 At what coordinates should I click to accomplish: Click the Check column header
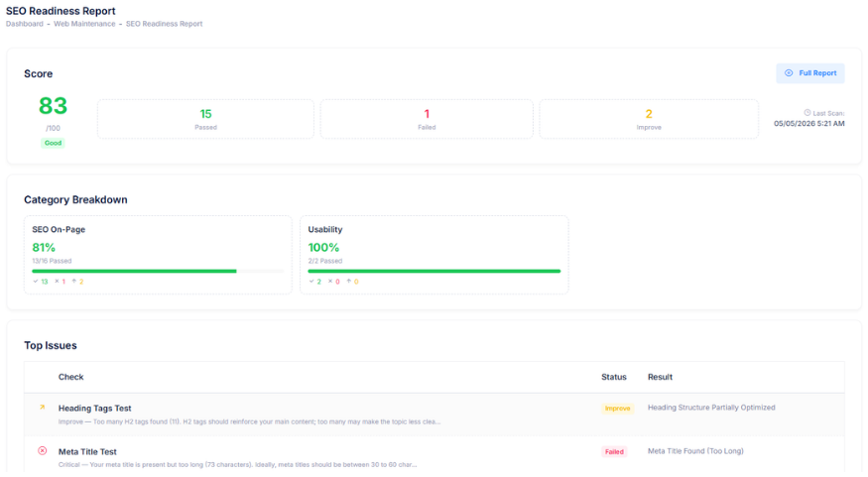70,377
